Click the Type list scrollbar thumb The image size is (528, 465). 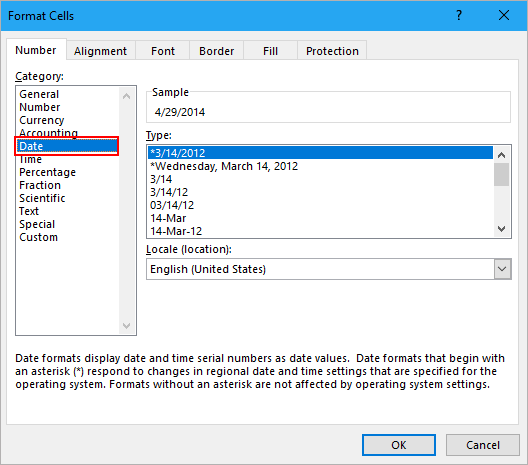[501, 174]
